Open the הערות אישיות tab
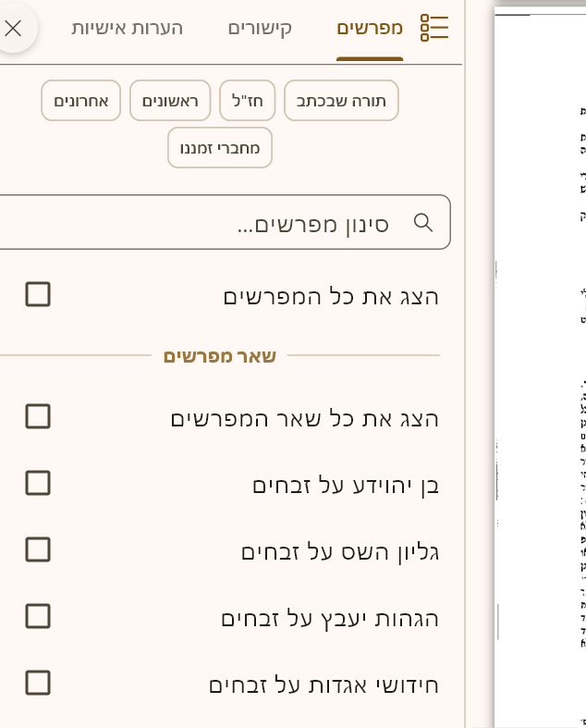 click(x=128, y=28)
